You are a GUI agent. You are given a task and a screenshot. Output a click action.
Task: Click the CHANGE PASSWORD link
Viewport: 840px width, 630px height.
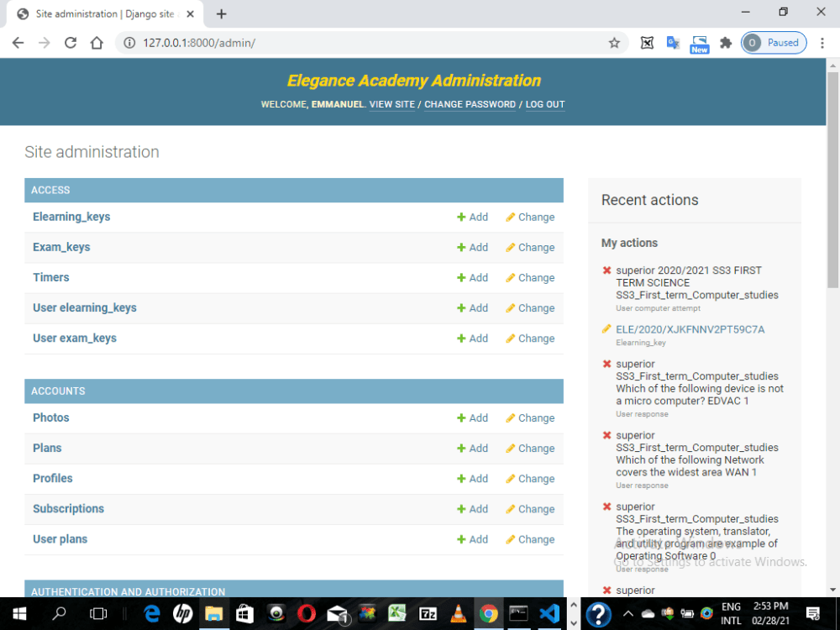coord(470,104)
